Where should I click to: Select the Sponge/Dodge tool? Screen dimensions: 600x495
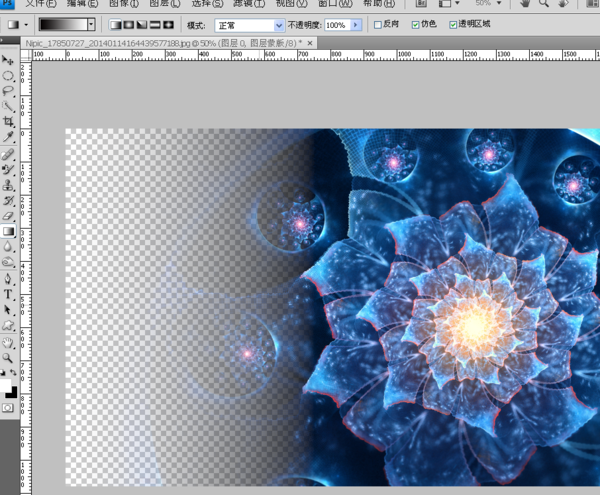(8, 262)
